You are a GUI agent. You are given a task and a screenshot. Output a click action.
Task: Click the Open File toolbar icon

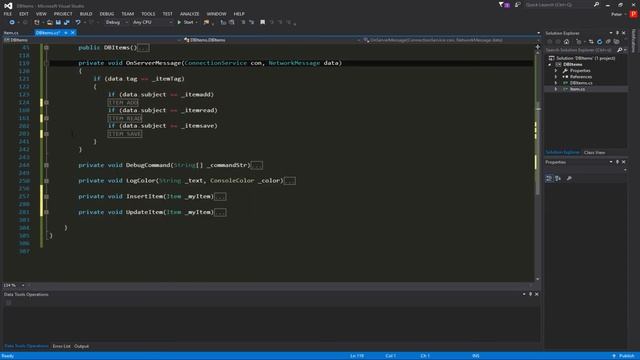49,22
